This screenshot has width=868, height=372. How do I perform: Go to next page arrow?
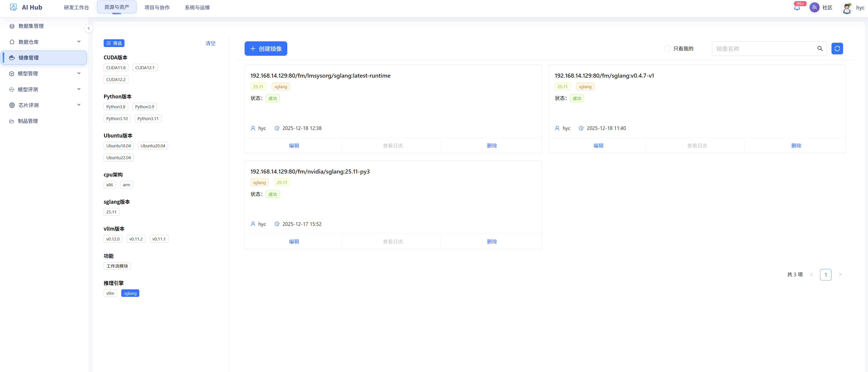tap(840, 275)
